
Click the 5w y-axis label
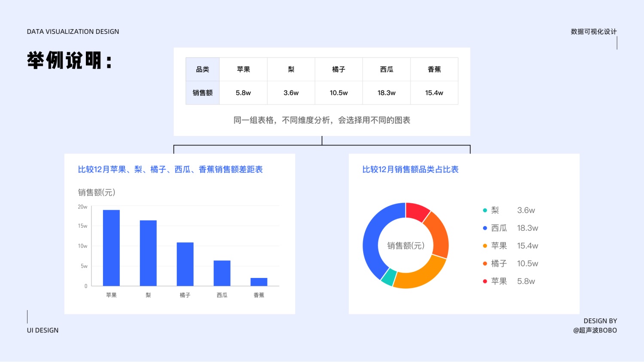pos(84,266)
